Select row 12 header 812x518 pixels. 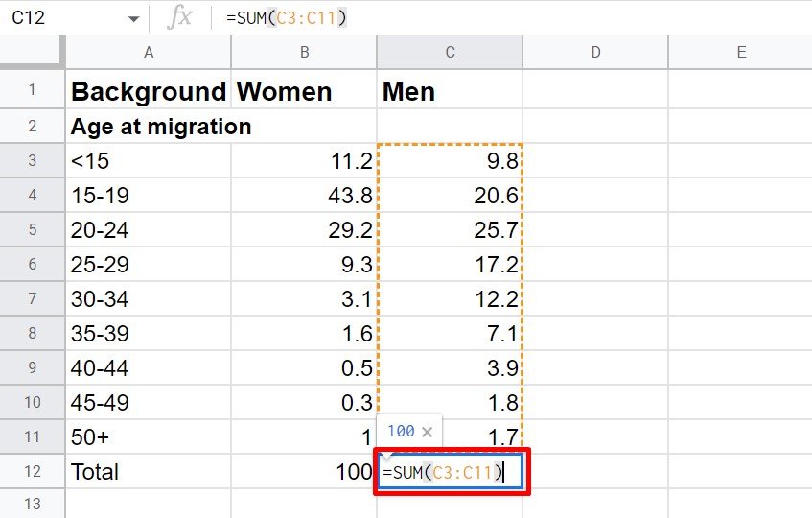pyautogui.click(x=32, y=471)
